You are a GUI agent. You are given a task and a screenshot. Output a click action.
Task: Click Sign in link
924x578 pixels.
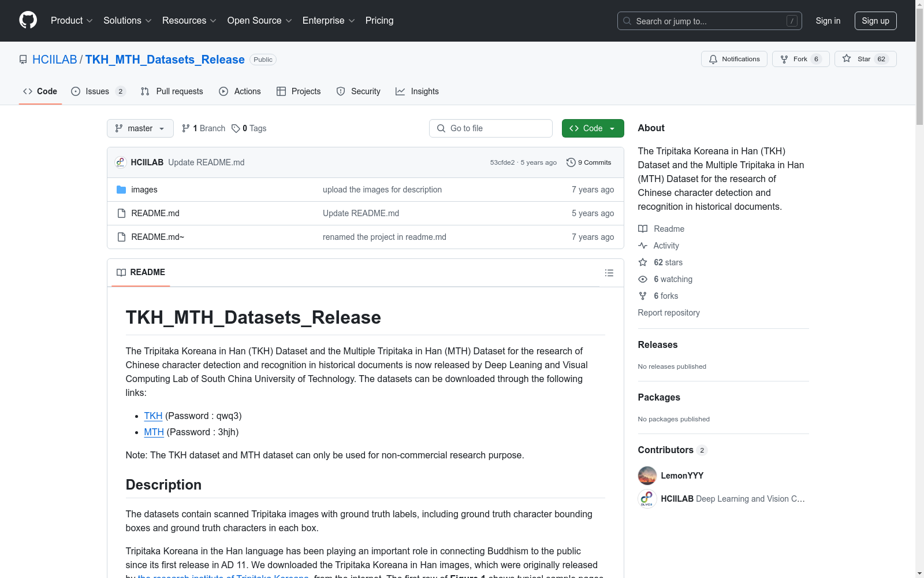(828, 21)
